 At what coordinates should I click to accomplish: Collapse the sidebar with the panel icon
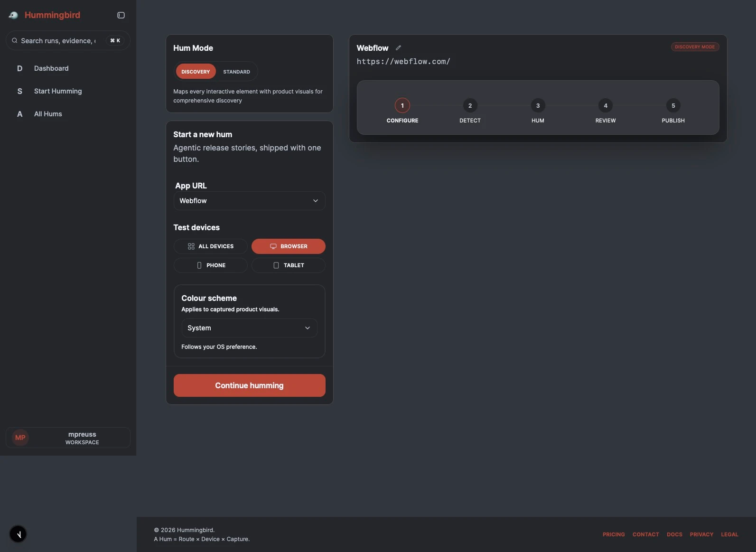121,15
